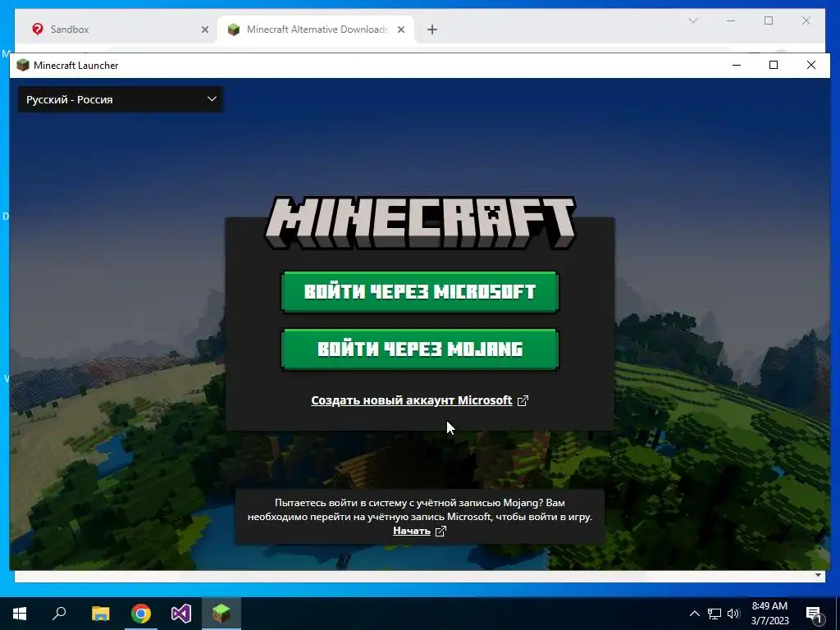Maximize the Chrome browser window
The width and height of the screenshot is (840, 630).
769,21
